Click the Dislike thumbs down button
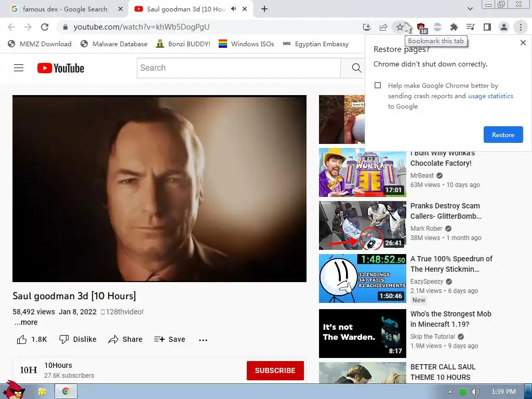This screenshot has height=399, width=532. (x=78, y=339)
